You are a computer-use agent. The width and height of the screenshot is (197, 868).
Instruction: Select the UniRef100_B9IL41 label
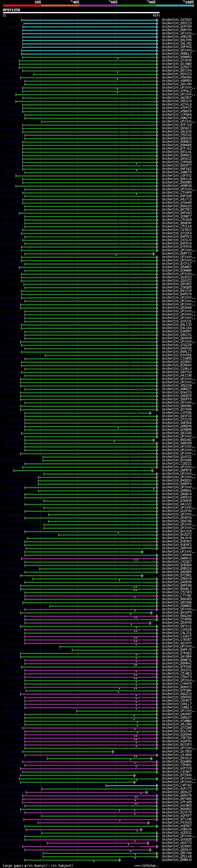pyautogui.click(x=176, y=152)
